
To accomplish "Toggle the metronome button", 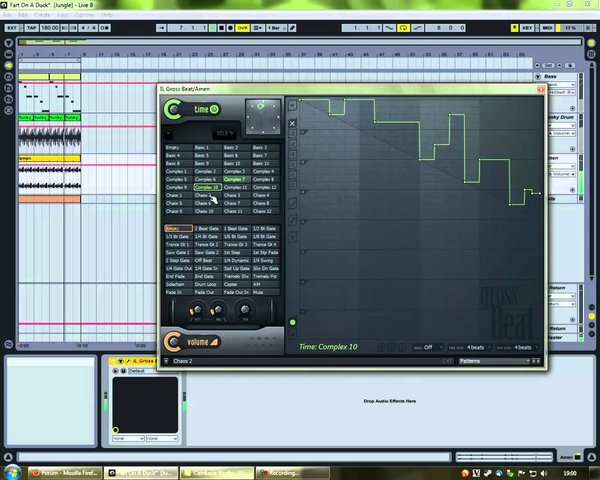I will point(104,28).
